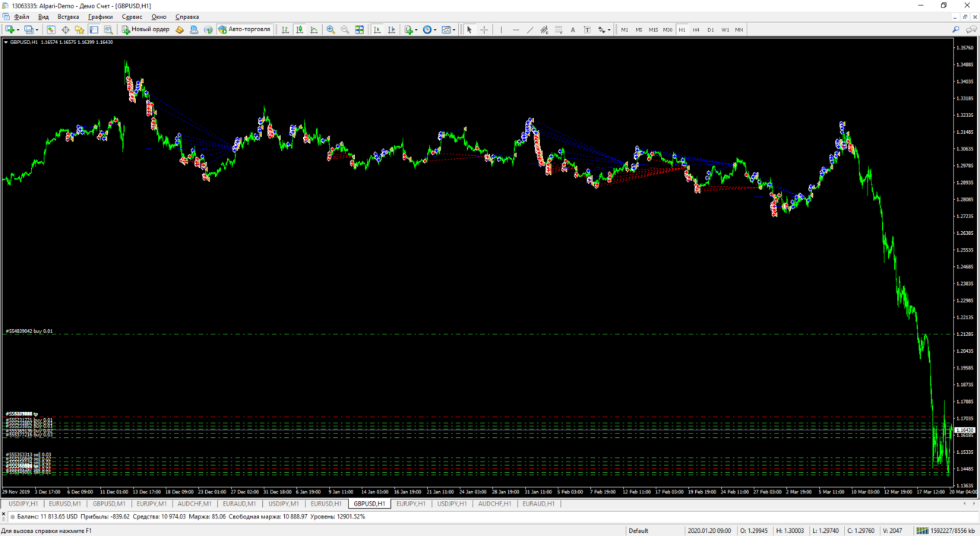Switch to the GBPUSD,M1 chart tab
This screenshot has width=980, height=536.
coord(109,503)
